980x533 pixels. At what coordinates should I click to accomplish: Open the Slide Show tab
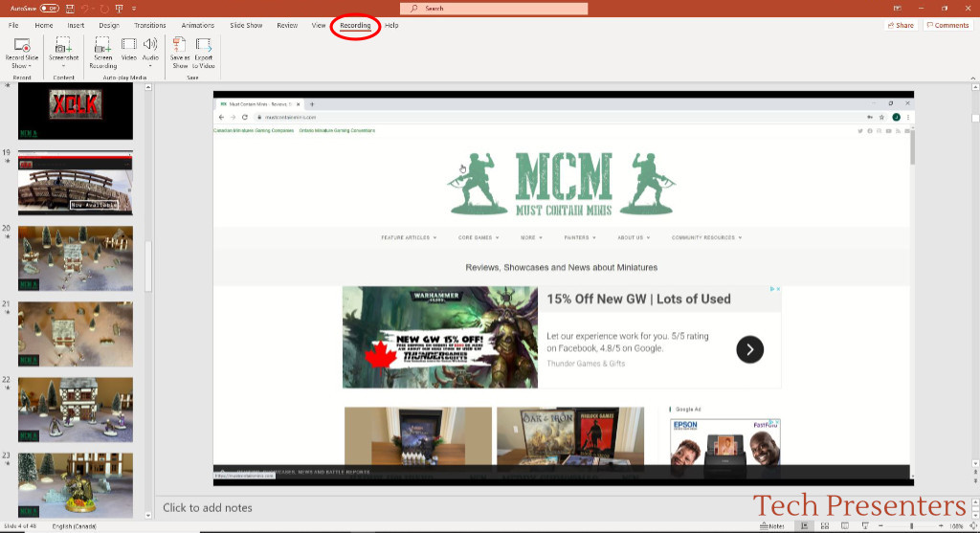pyautogui.click(x=246, y=25)
